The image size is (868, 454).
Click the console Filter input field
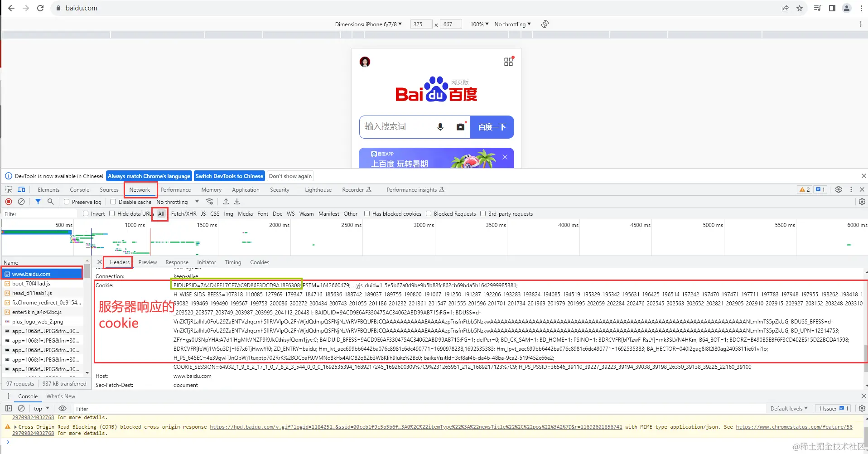419,408
